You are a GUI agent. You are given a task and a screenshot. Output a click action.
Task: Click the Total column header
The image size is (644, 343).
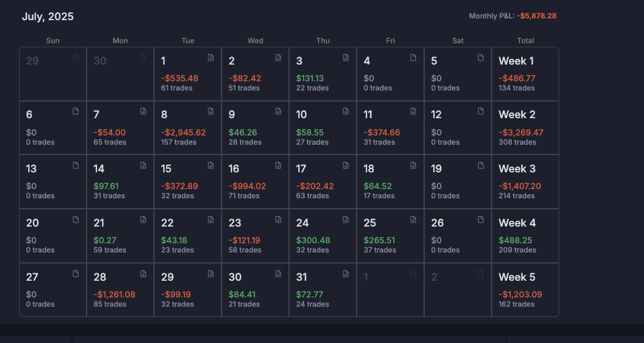pos(525,41)
